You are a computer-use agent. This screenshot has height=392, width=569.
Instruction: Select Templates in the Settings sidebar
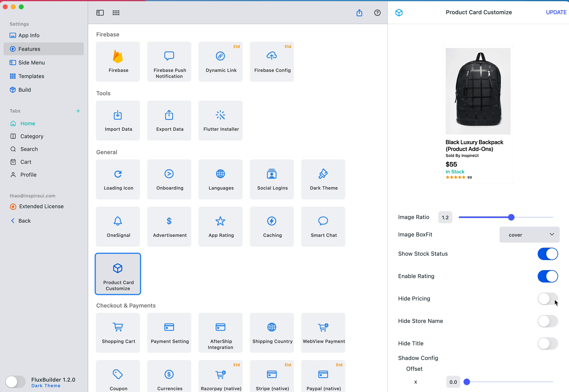[x=31, y=76]
